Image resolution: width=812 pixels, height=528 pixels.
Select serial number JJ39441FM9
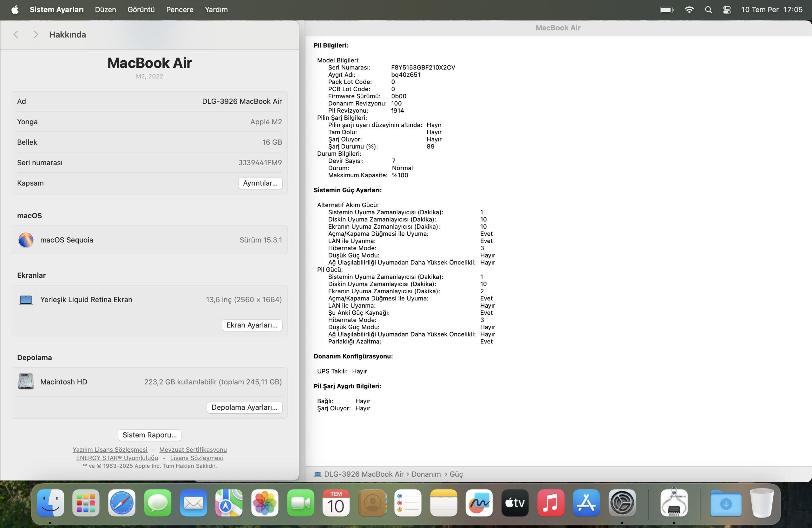(260, 163)
